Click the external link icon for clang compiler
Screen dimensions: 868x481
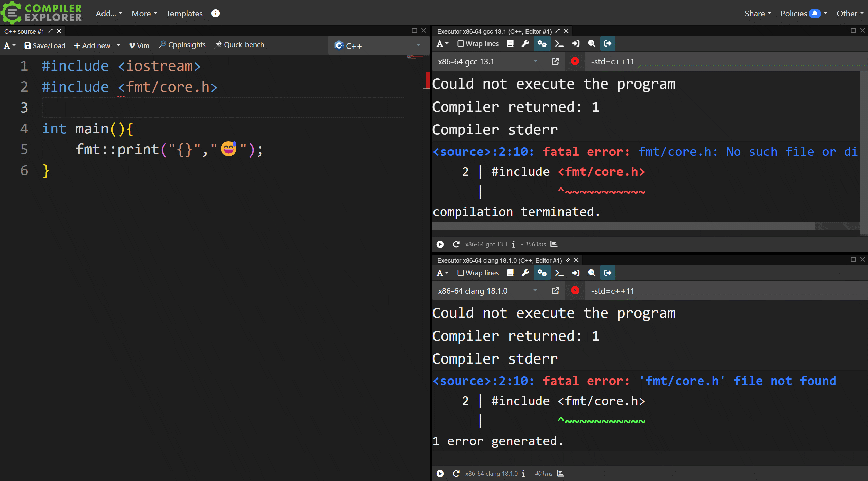[x=555, y=290]
